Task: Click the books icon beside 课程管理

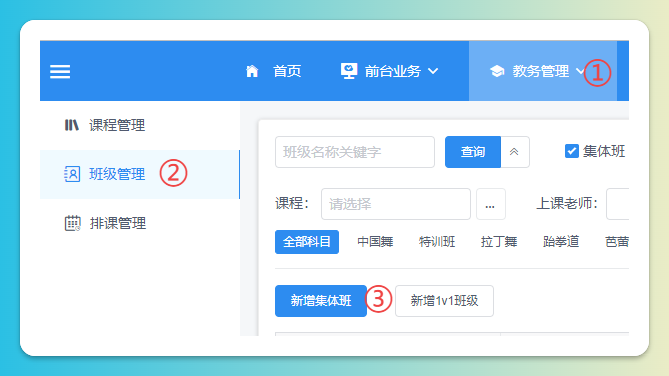Action: 71,125
